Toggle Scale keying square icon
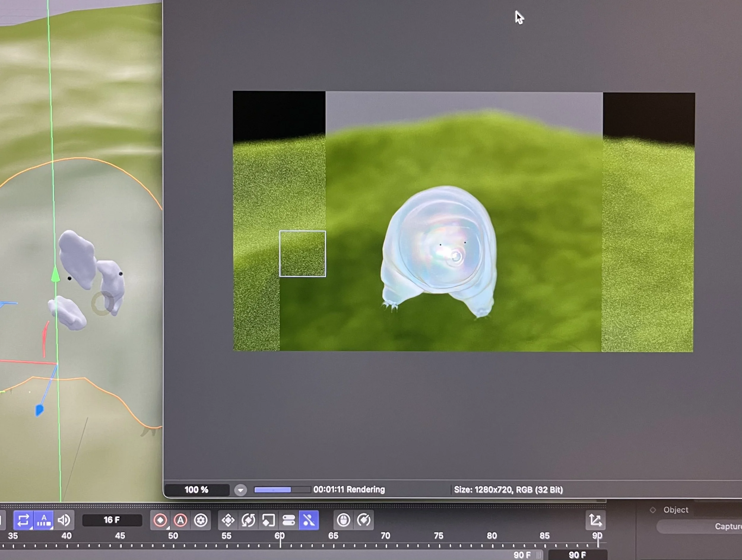This screenshot has height=560, width=742. [x=268, y=520]
